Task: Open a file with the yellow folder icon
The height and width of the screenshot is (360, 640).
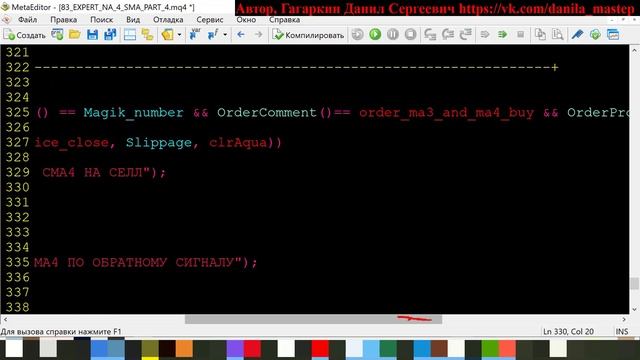Action: 75,35
